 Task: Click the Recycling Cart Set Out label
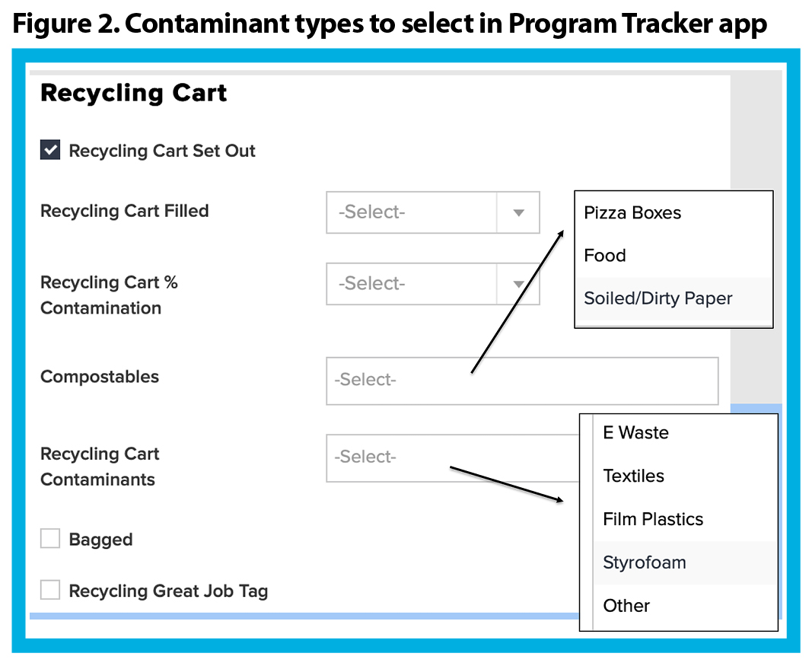pos(162,151)
